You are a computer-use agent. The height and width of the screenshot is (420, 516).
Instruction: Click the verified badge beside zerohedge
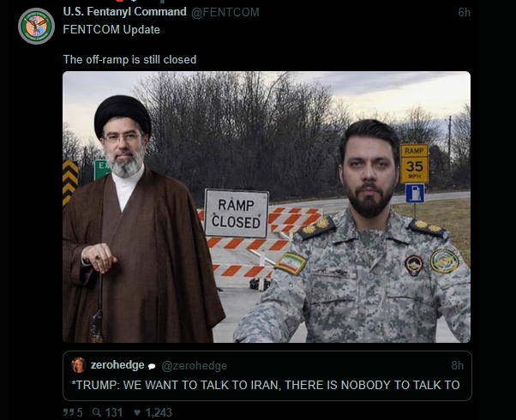coord(152,366)
